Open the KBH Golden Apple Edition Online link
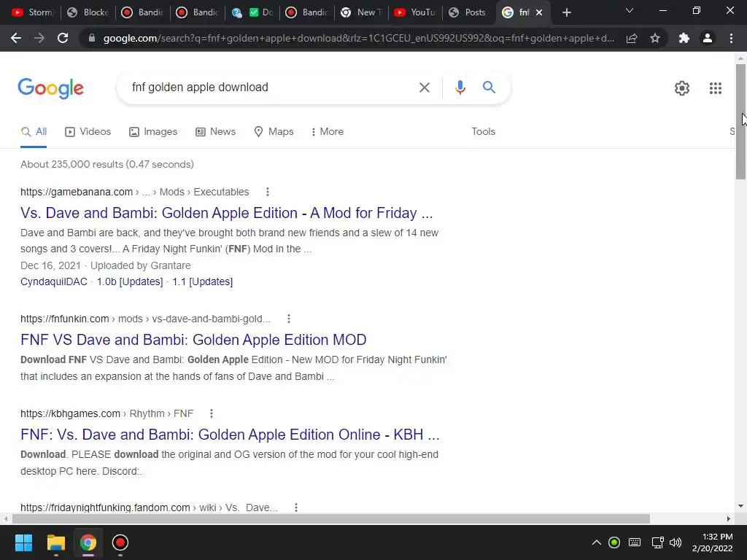The image size is (747, 560). (x=230, y=435)
